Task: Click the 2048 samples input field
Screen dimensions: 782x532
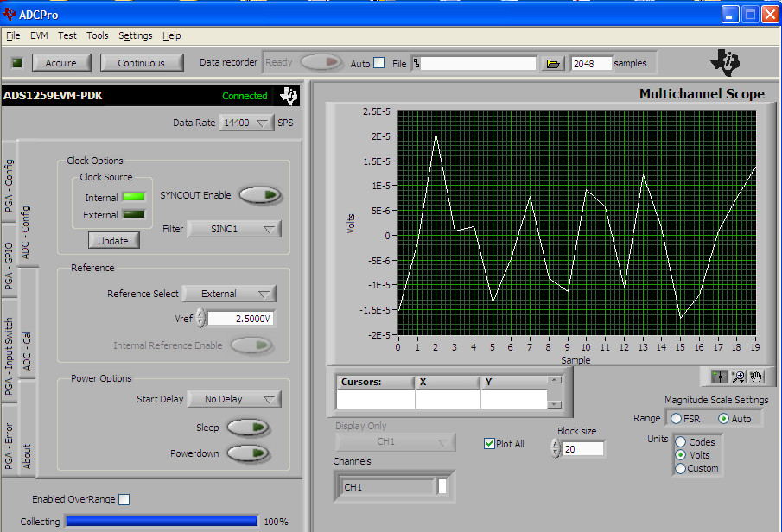Action: click(591, 63)
